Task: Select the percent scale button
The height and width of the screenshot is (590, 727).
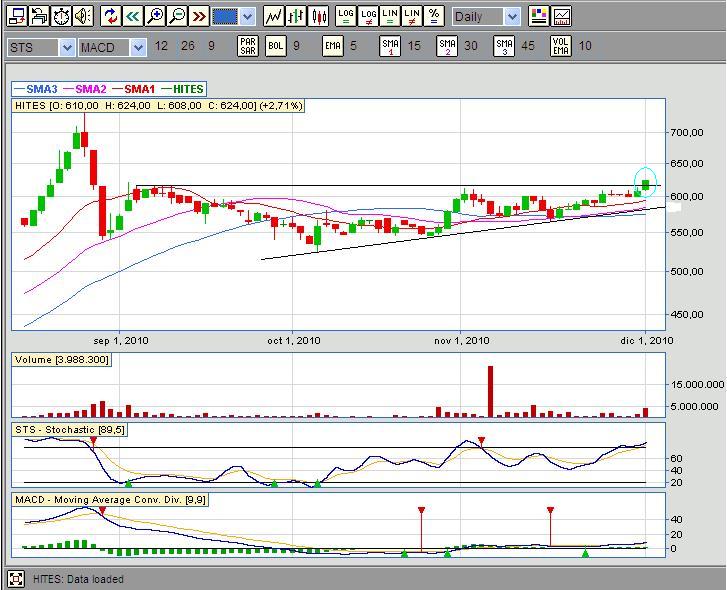Action: click(434, 17)
